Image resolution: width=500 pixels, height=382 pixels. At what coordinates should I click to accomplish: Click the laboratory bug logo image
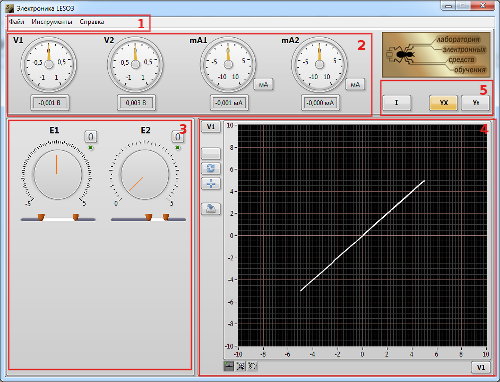click(436, 55)
